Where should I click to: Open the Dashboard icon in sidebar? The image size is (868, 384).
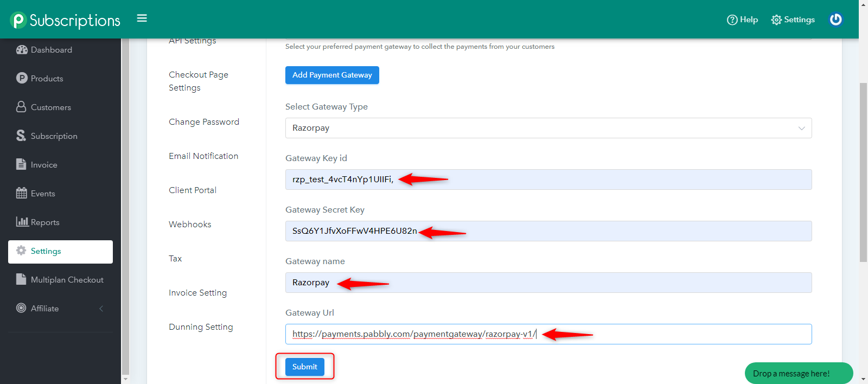coord(22,50)
